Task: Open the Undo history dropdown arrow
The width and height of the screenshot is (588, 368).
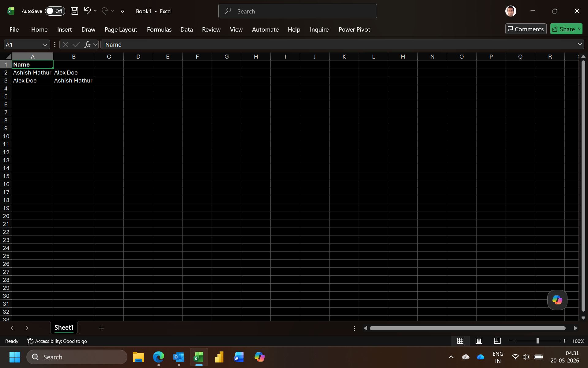Action: pyautogui.click(x=95, y=11)
